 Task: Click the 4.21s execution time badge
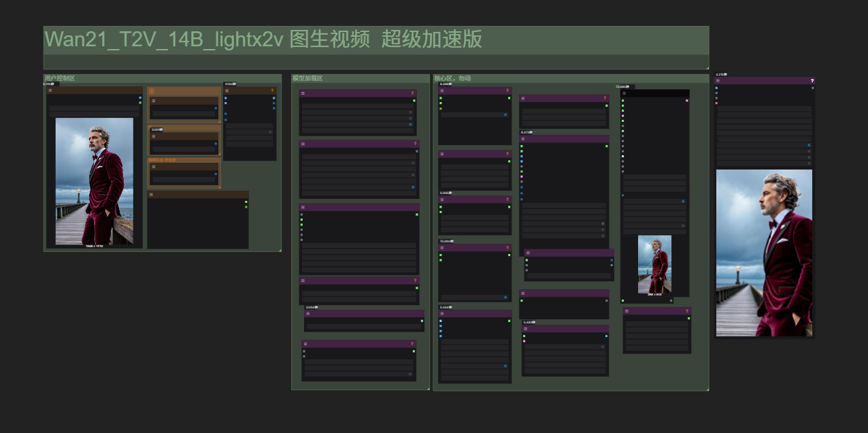point(721,74)
